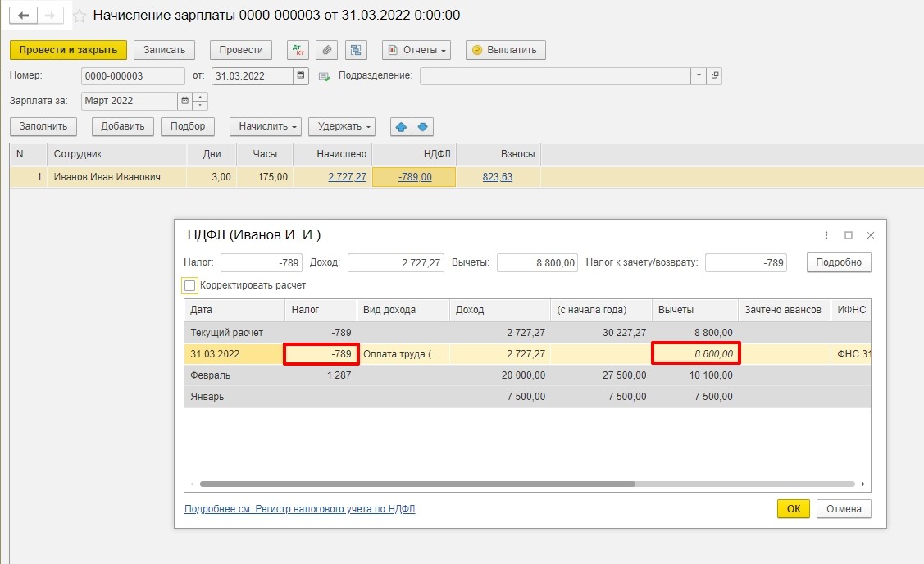Viewport: 924px width, 564px height.
Task: Click the Зачтено авансов column header
Action: (785, 310)
